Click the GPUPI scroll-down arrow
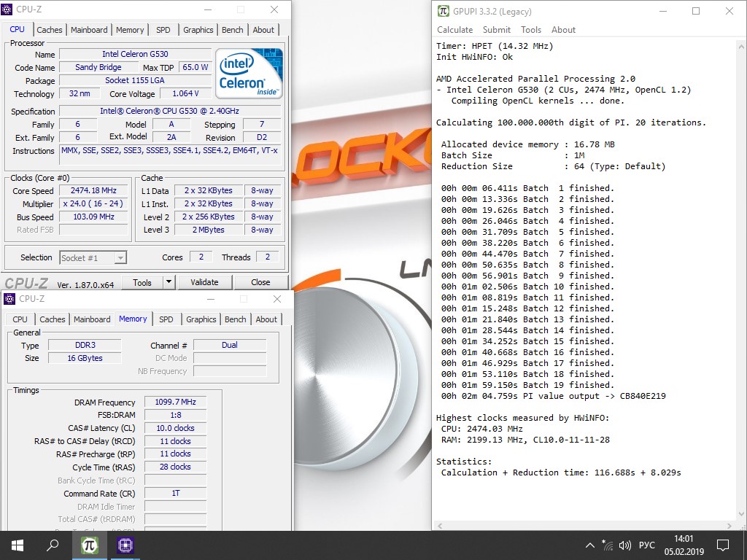This screenshot has width=747, height=560. tap(741, 514)
